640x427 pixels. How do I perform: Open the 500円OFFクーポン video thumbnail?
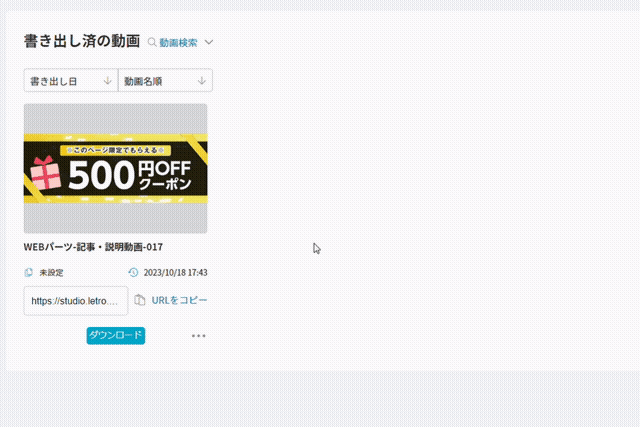115,168
